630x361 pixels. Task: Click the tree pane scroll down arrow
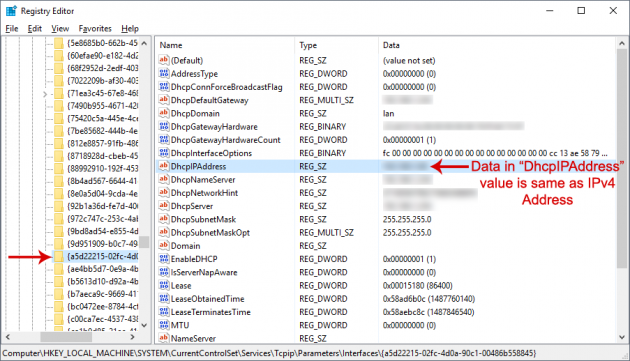[x=144, y=325]
